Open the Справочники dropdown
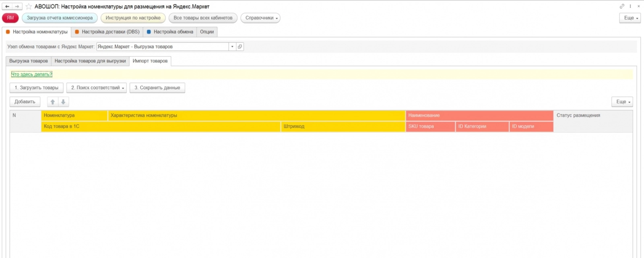This screenshot has height=258, width=644. pyautogui.click(x=260, y=18)
